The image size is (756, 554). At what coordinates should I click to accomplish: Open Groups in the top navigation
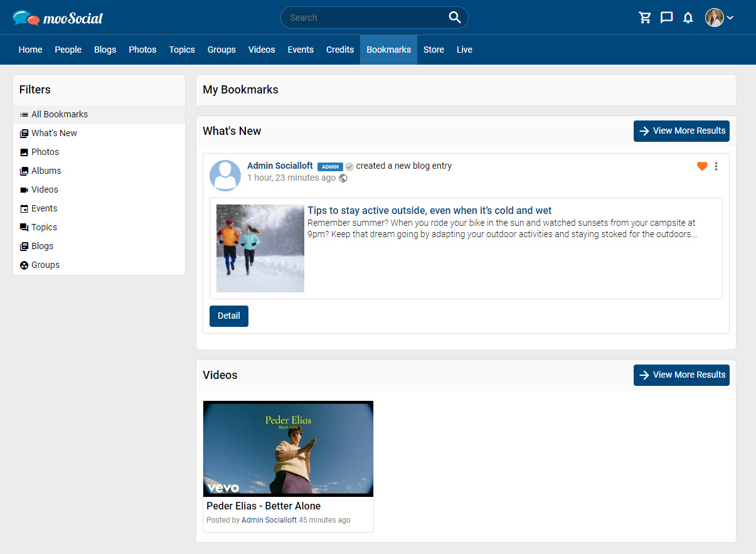pos(221,50)
